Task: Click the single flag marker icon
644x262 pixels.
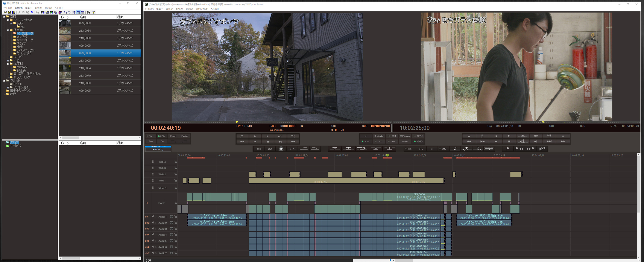Action: (x=508, y=149)
